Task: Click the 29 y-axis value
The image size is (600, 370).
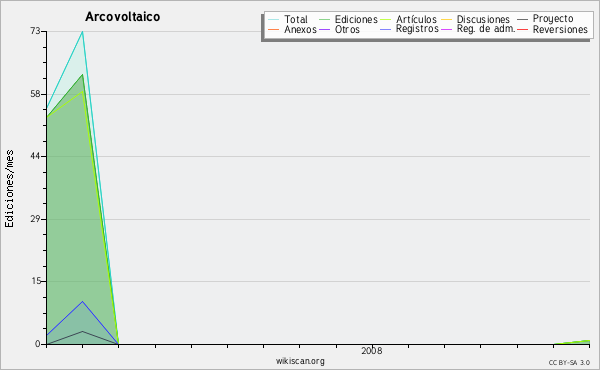Action: point(35,219)
